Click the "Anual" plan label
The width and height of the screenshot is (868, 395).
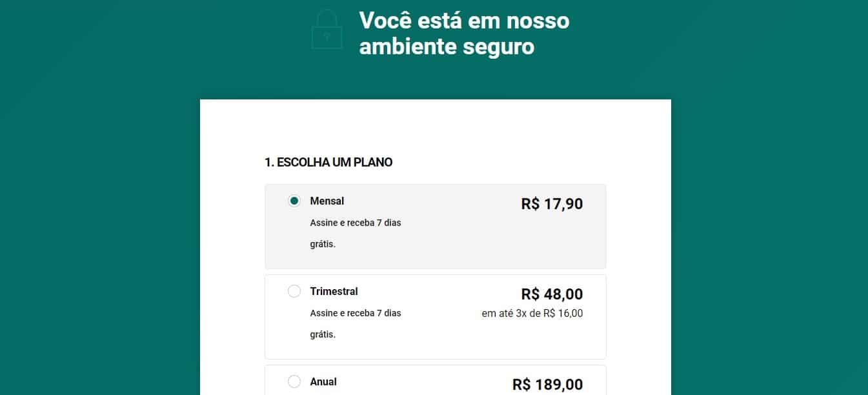click(323, 381)
